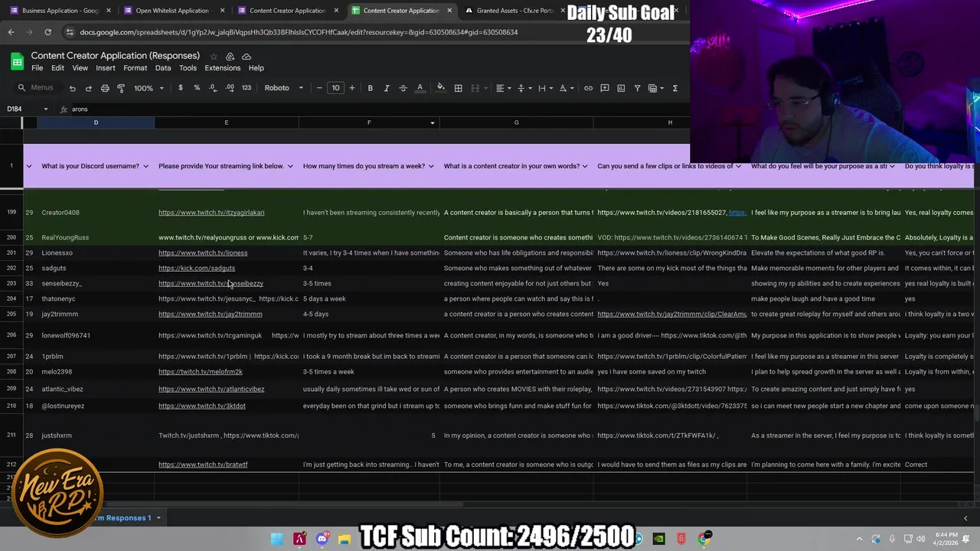This screenshot has width=980, height=551.
Task: Click the font size field showing 10
Action: [335, 88]
